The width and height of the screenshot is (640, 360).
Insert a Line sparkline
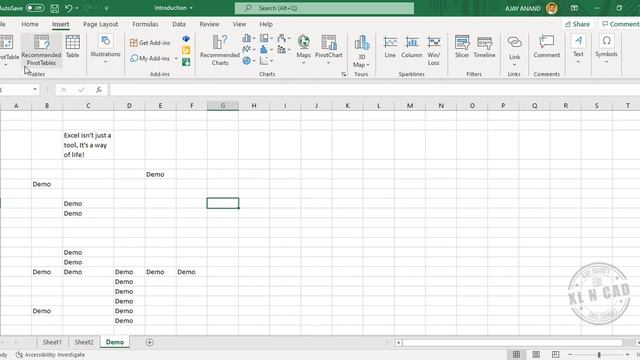[390, 47]
